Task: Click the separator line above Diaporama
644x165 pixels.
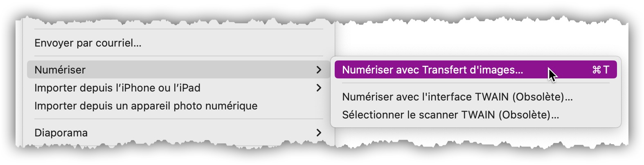Action: (x=178, y=119)
